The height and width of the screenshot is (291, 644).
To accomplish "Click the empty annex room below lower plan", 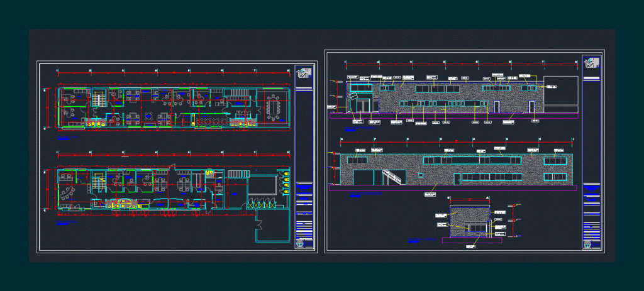I will (273, 226).
